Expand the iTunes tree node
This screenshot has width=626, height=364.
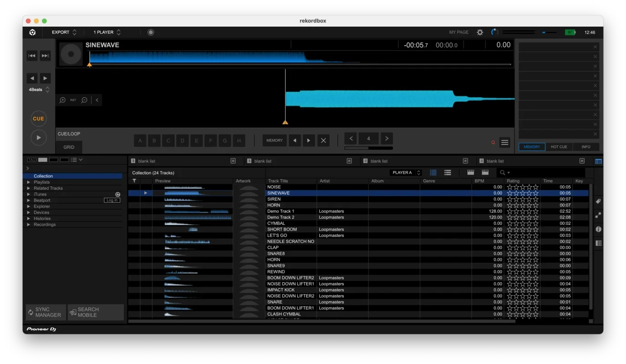pos(29,194)
